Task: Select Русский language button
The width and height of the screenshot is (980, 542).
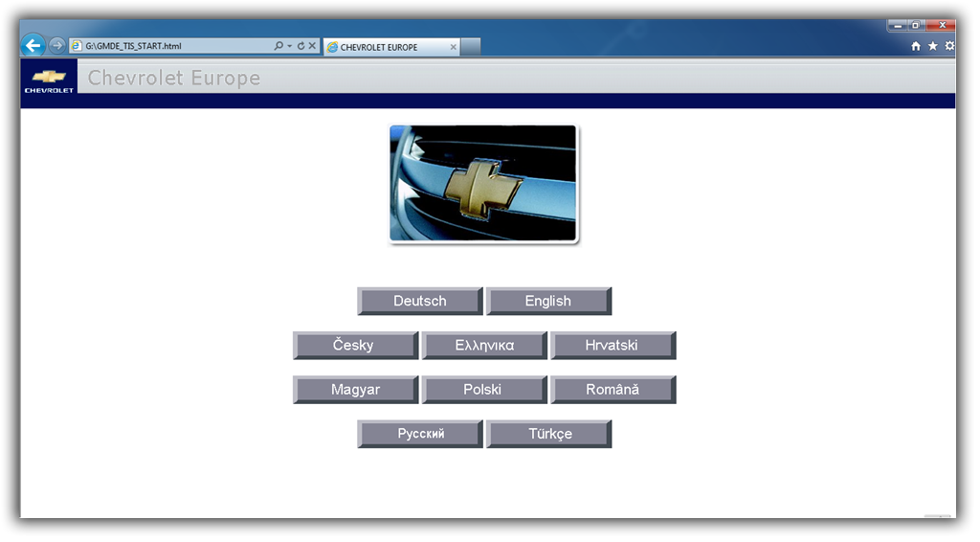Action: (x=420, y=434)
